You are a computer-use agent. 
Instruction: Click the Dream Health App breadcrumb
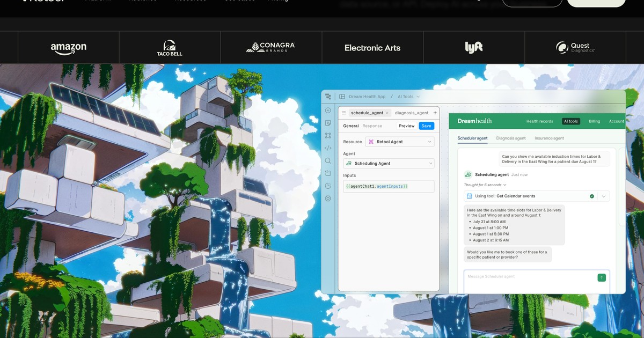pyautogui.click(x=367, y=97)
